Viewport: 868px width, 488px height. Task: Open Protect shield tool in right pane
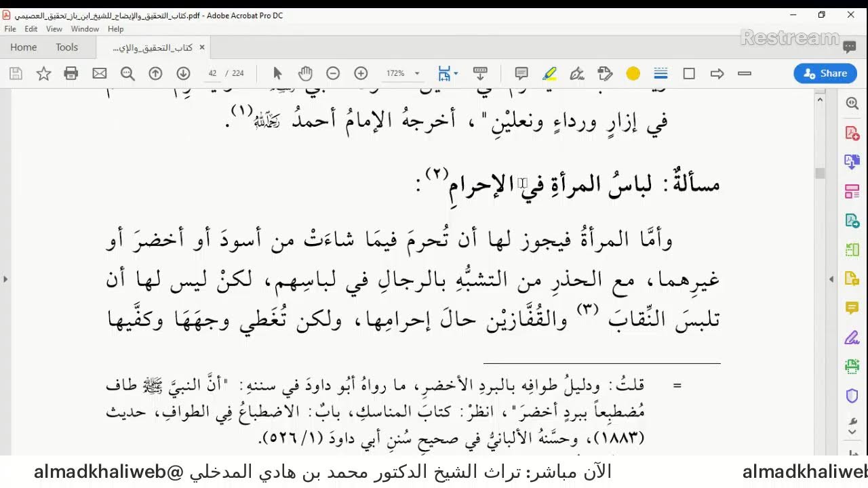852,396
